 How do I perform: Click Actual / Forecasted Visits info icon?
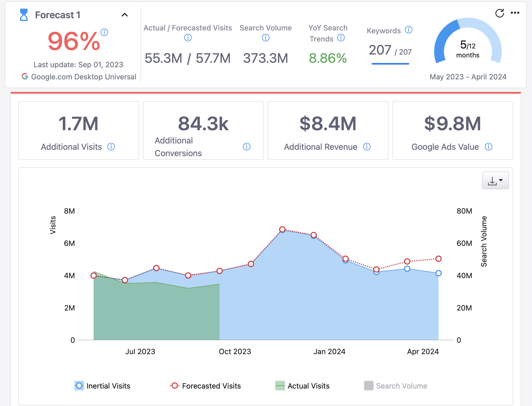188,38
